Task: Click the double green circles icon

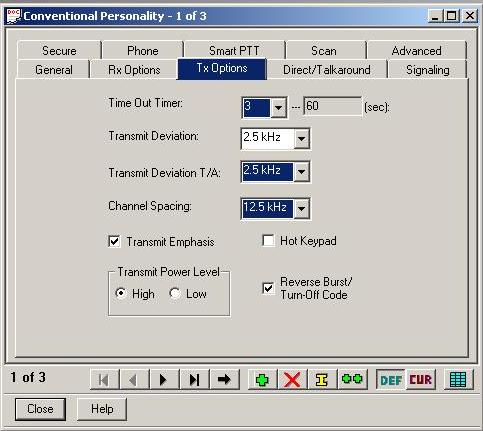Action: 352,379
